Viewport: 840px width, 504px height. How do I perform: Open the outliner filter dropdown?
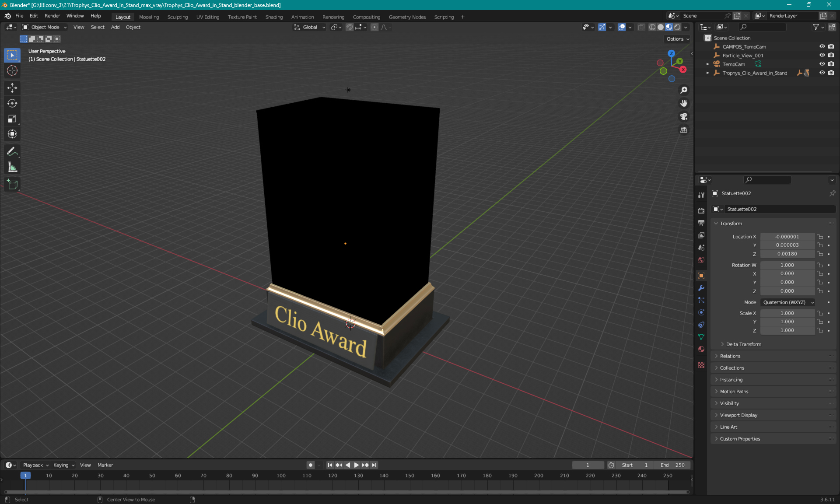[818, 27]
